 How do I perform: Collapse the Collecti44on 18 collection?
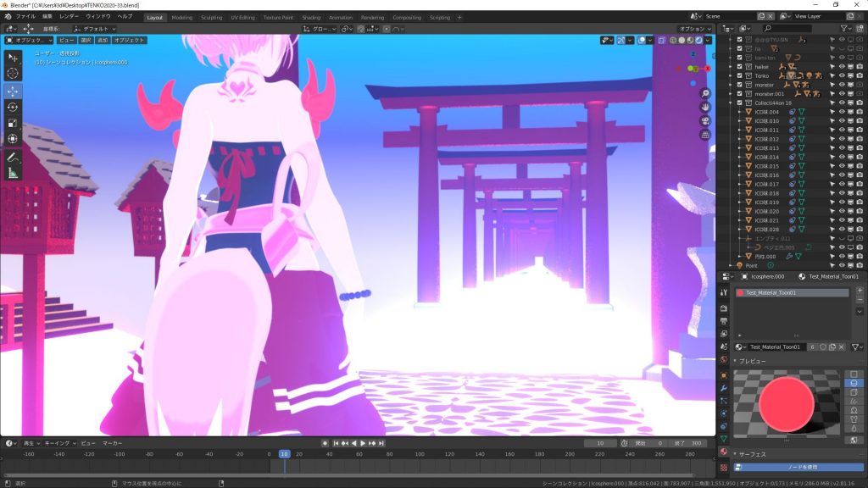click(731, 103)
